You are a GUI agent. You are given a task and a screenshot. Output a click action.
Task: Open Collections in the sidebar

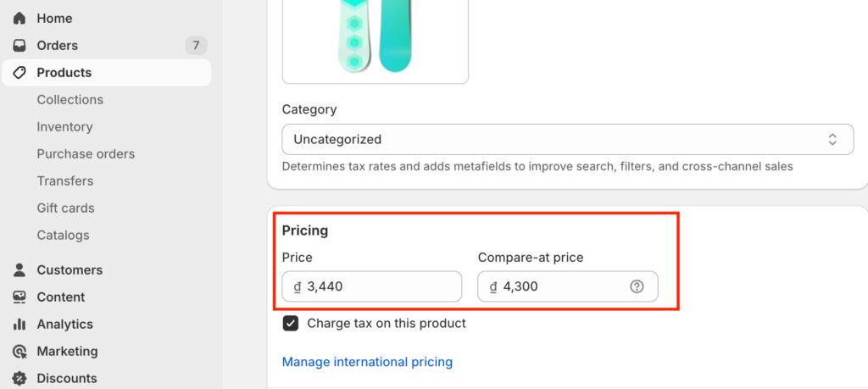pyautogui.click(x=70, y=100)
